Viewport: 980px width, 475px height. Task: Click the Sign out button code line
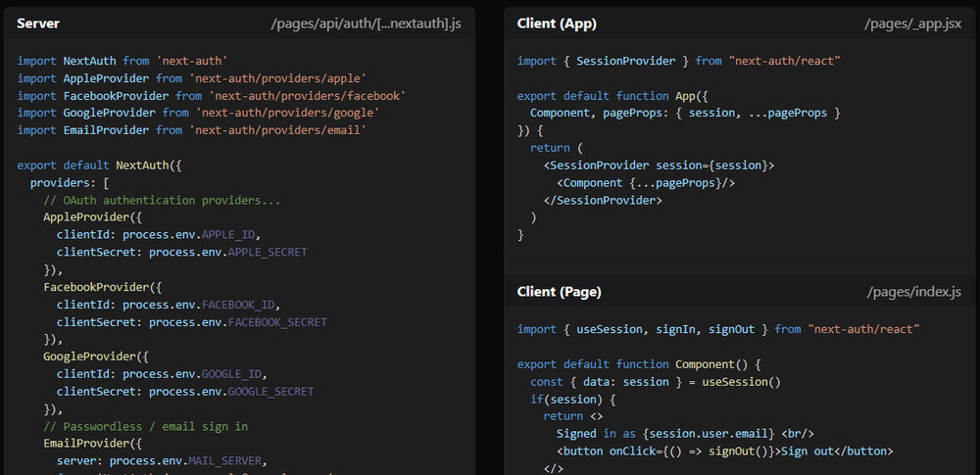[725, 451]
